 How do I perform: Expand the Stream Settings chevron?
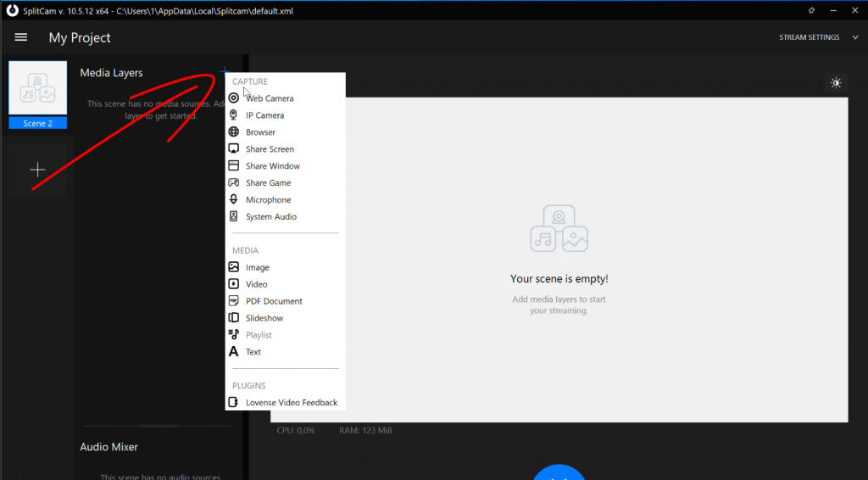point(855,37)
